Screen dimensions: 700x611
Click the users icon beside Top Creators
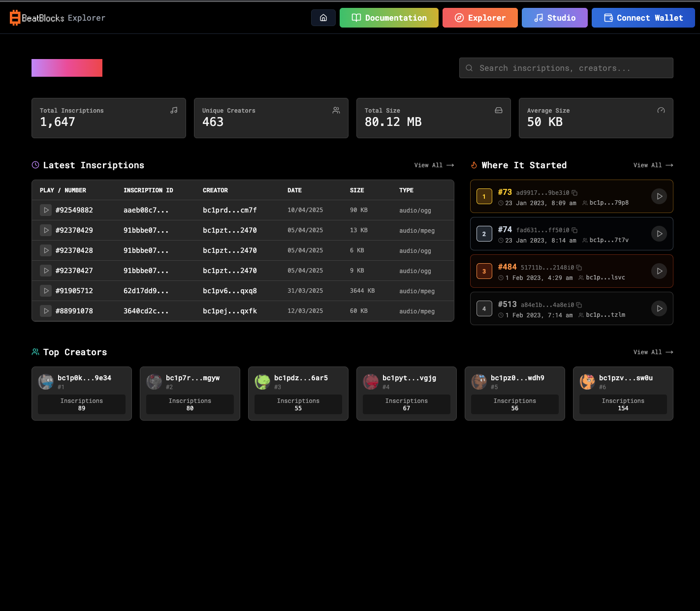pyautogui.click(x=35, y=352)
